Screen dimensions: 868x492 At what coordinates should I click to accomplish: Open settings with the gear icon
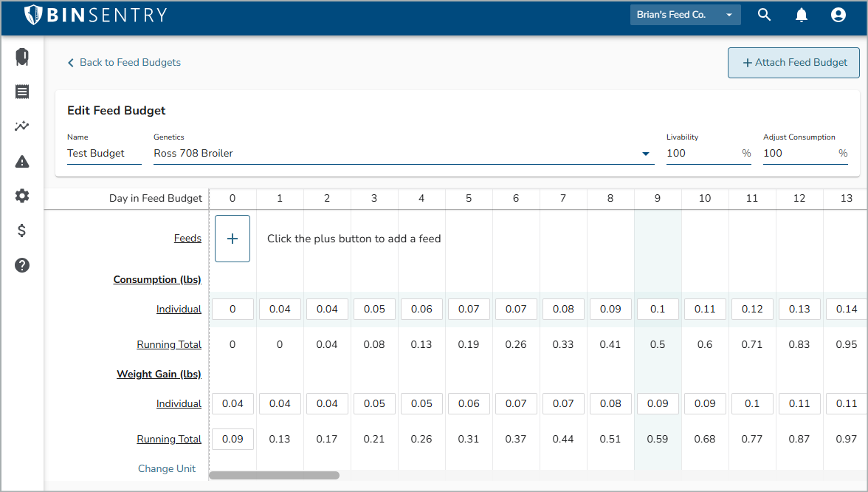coord(21,196)
